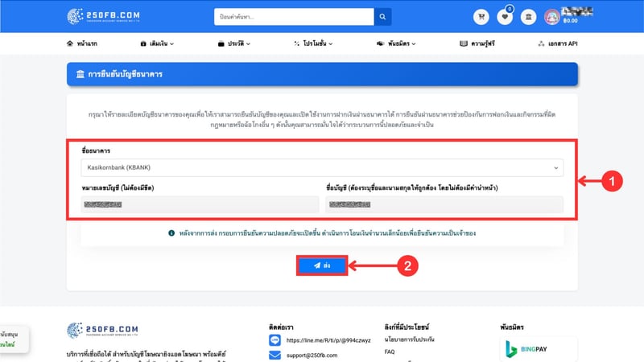Open เอกสาร API documentation
The width and height of the screenshot is (644, 362).
point(556,43)
